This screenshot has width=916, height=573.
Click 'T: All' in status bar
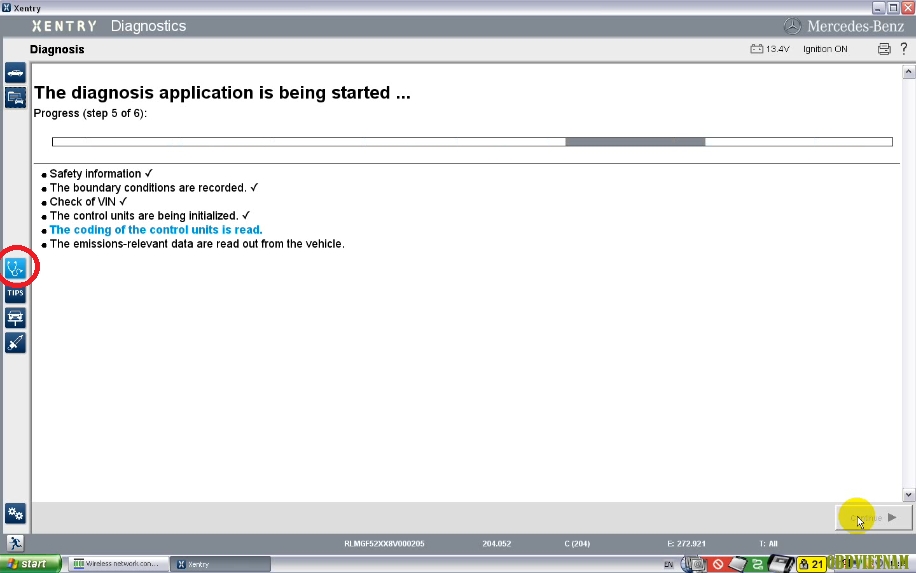coord(769,544)
